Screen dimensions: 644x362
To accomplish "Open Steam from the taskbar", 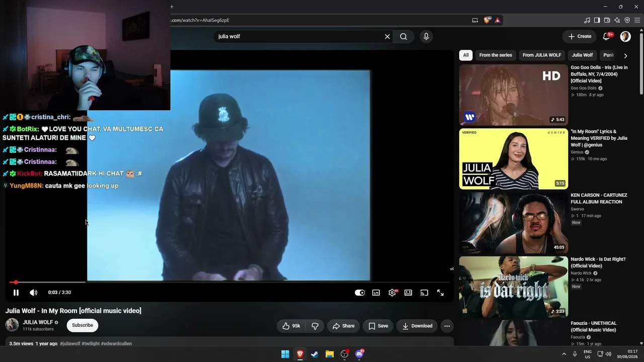I will (x=314, y=354).
